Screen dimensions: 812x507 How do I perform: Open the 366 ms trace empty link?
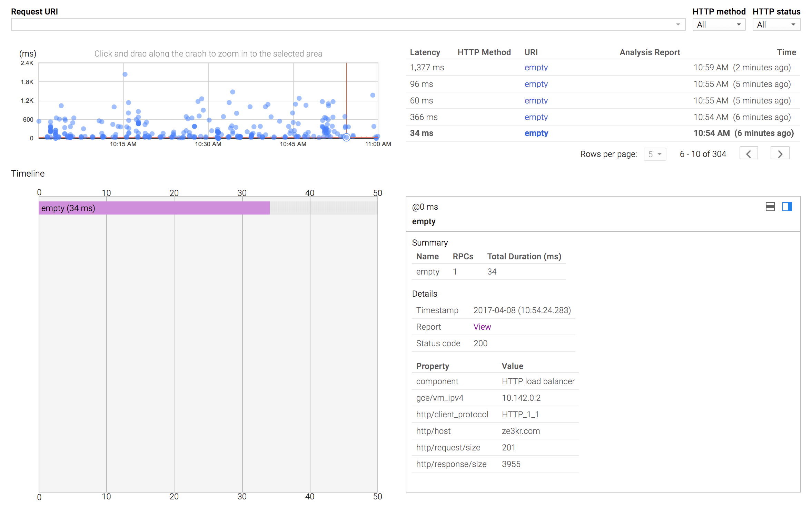[x=536, y=117]
